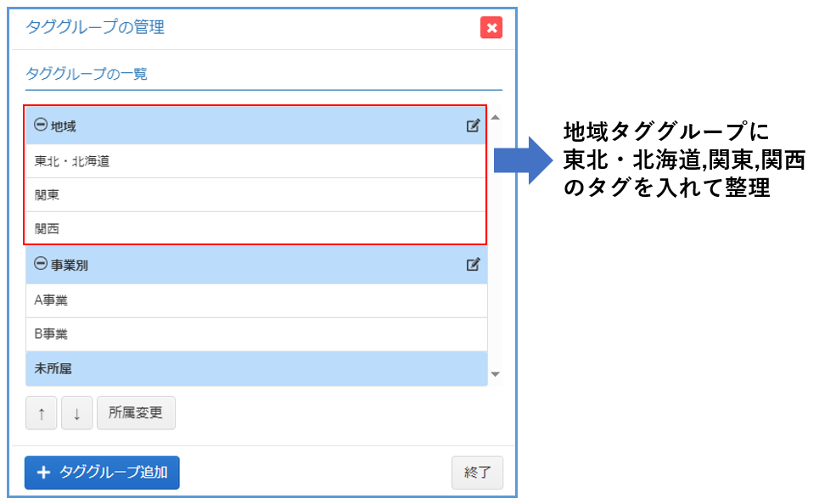Viewport: 819px width, 504px height.
Task: Click the red close icon of the dialog
Action: tap(491, 27)
